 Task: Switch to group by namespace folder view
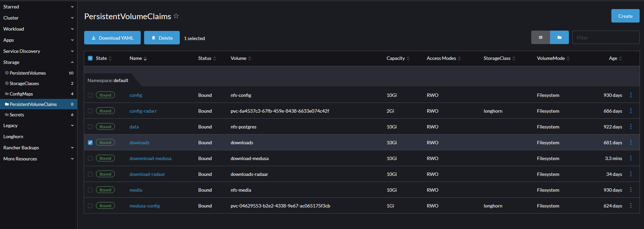coord(559,37)
